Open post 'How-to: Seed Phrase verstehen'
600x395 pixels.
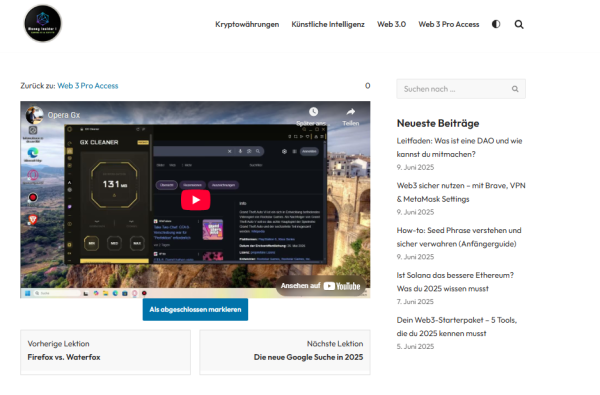coord(459,237)
